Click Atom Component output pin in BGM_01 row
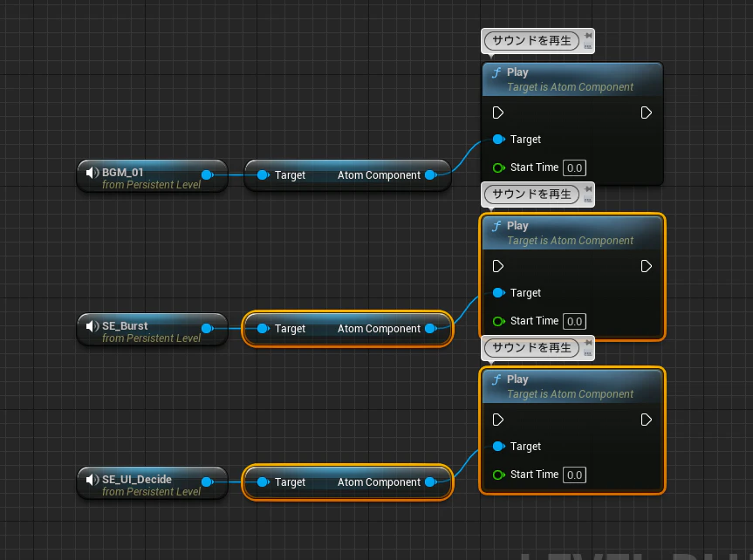This screenshot has height=560, width=753. (x=431, y=174)
